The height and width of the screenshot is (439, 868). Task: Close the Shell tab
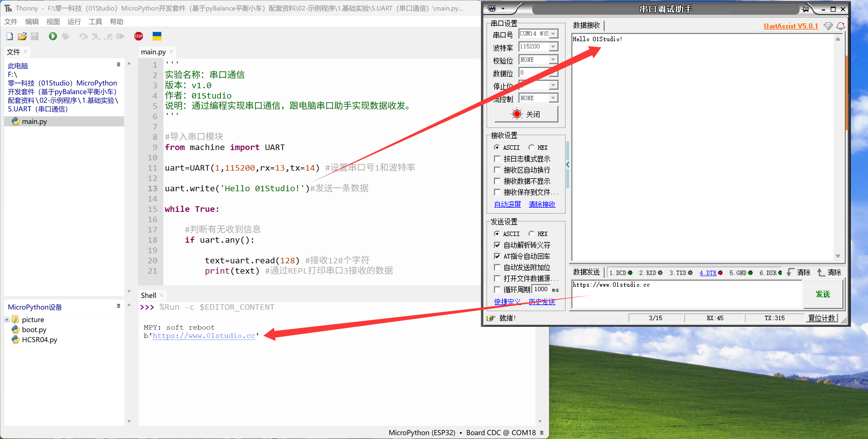pos(161,295)
